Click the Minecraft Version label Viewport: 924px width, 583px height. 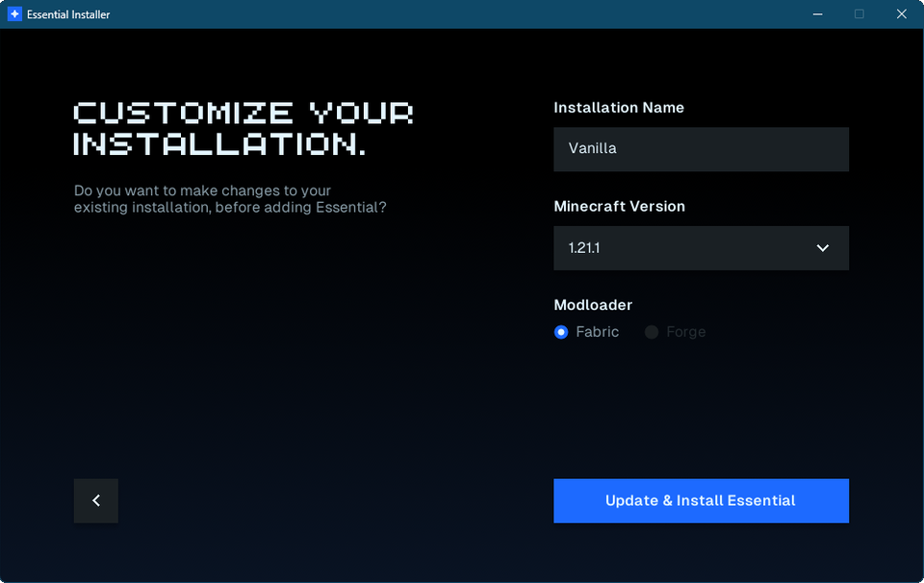619,206
